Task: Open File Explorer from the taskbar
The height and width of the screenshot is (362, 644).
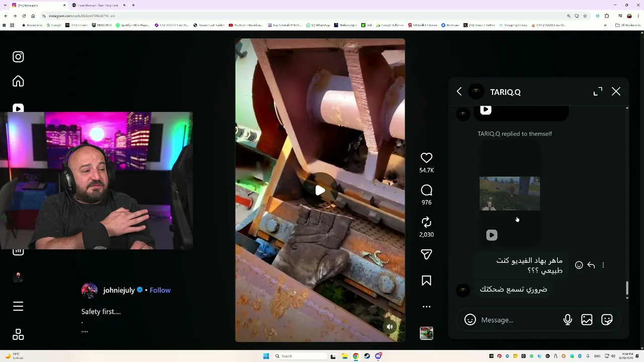Action: 345,356
